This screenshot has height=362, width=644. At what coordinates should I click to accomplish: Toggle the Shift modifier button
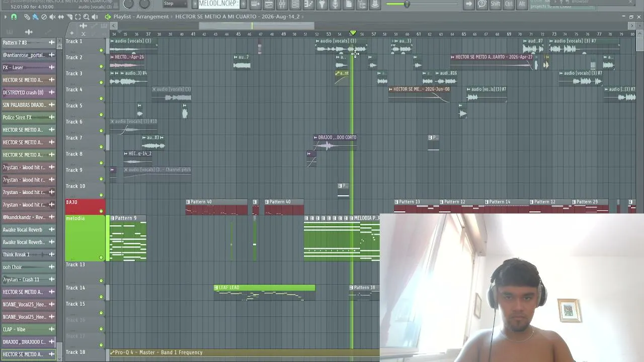496,4
